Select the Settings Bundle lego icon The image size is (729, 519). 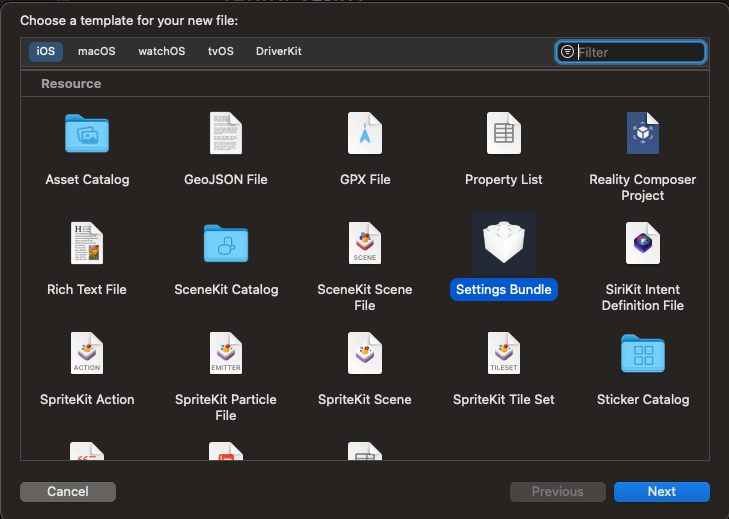504,242
